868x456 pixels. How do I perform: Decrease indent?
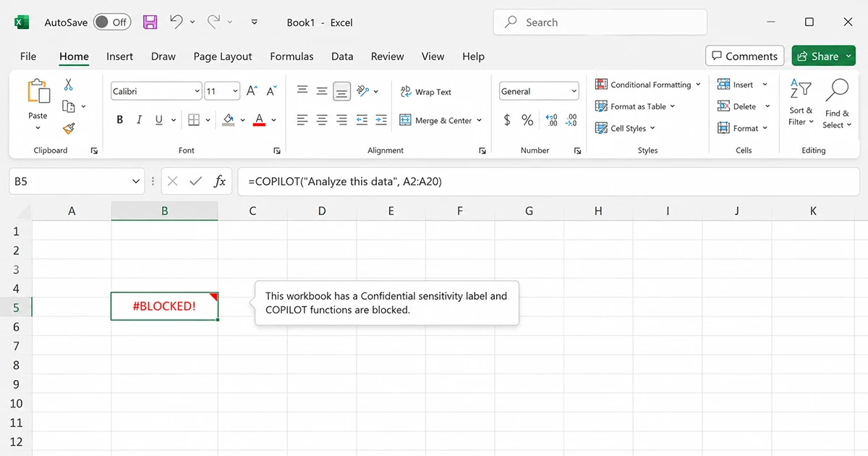coord(362,120)
